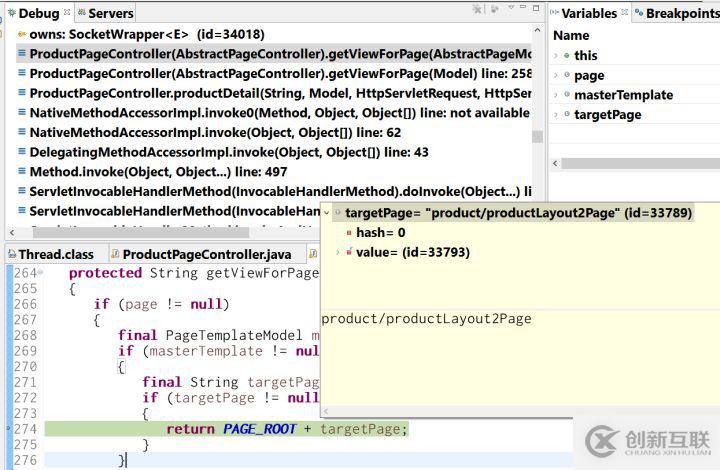Click the Remove All Terminated Launches icon
The width and height of the screenshot is (720, 470).
[478, 8]
